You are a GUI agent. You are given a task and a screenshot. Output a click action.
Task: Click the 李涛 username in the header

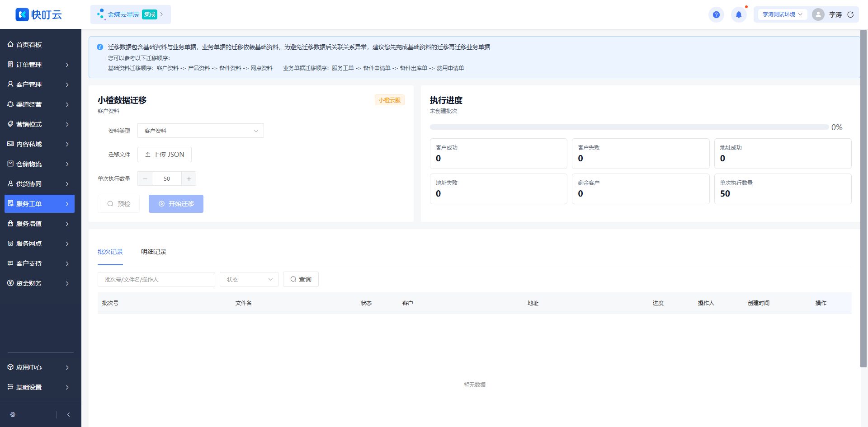pyautogui.click(x=835, y=14)
